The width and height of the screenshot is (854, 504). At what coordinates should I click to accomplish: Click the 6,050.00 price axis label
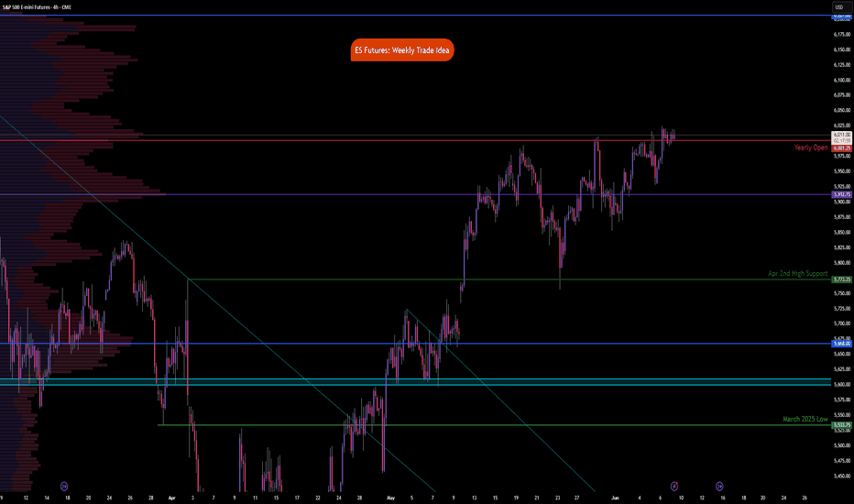[842, 110]
